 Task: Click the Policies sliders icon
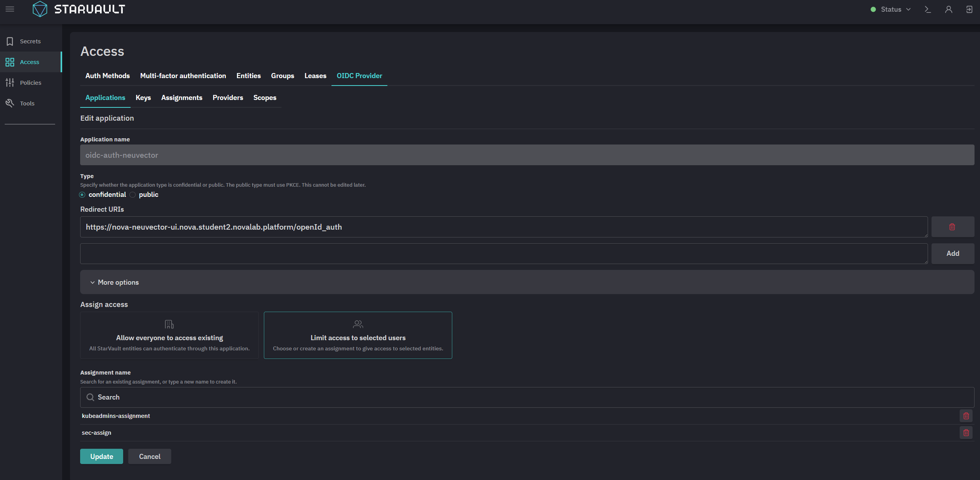tap(10, 83)
